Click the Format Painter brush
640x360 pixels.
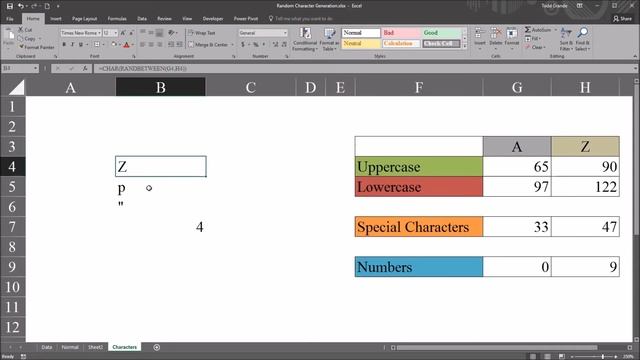click(21, 47)
